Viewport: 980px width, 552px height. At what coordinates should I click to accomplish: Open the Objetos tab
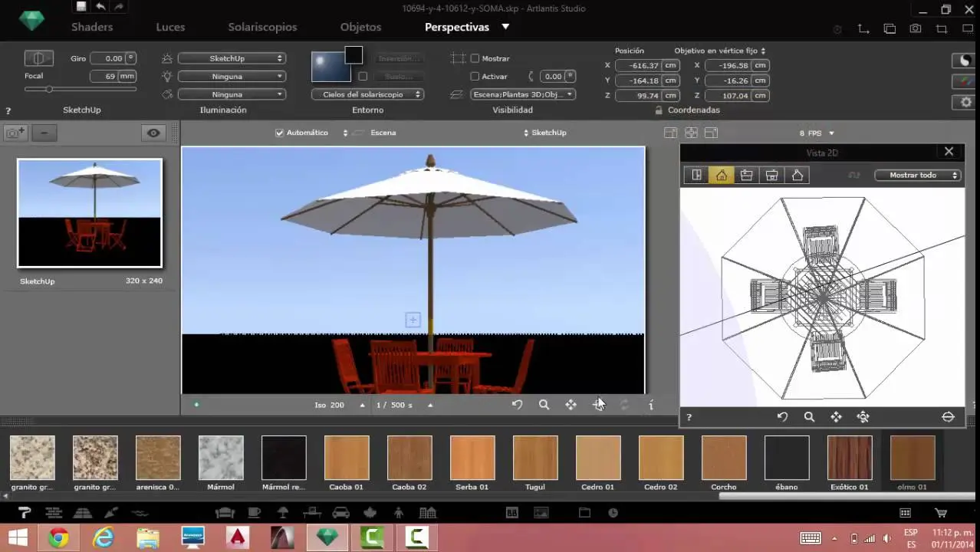tap(360, 27)
